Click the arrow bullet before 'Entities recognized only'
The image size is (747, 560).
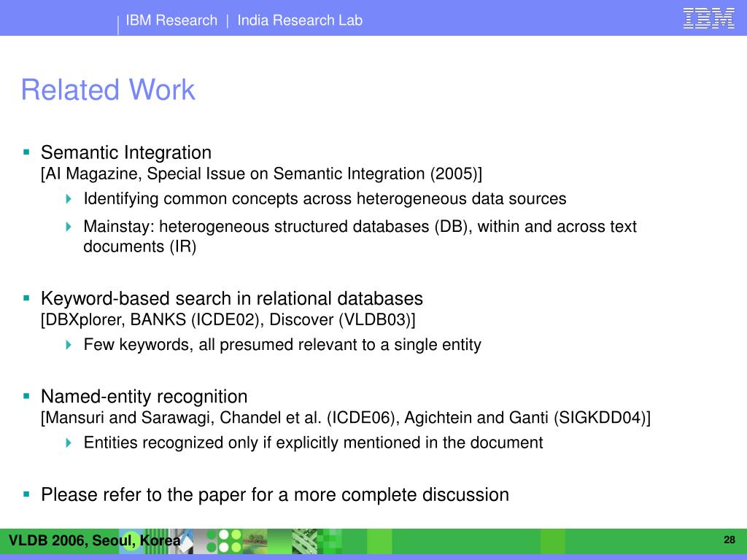pyautogui.click(x=69, y=443)
